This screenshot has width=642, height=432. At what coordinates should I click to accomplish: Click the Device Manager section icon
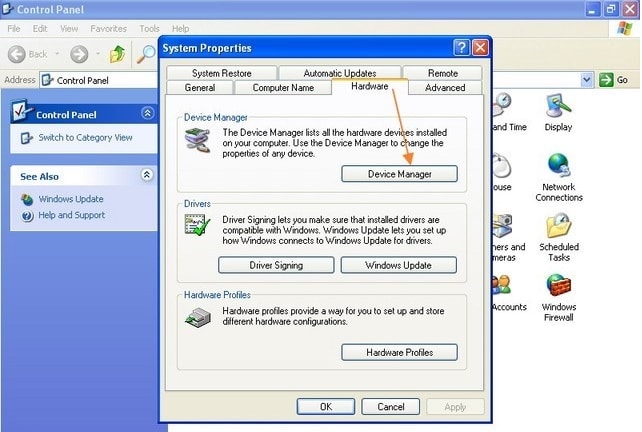coord(197,140)
